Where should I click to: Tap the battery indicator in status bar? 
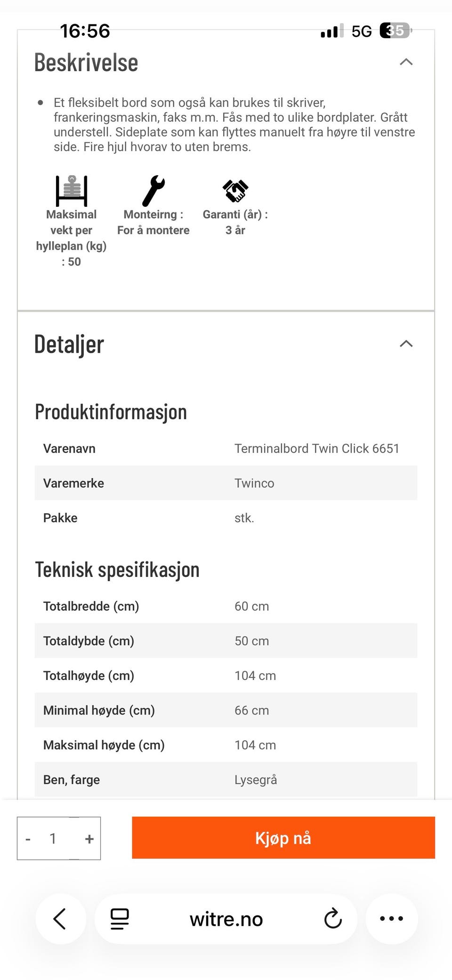coord(395,31)
